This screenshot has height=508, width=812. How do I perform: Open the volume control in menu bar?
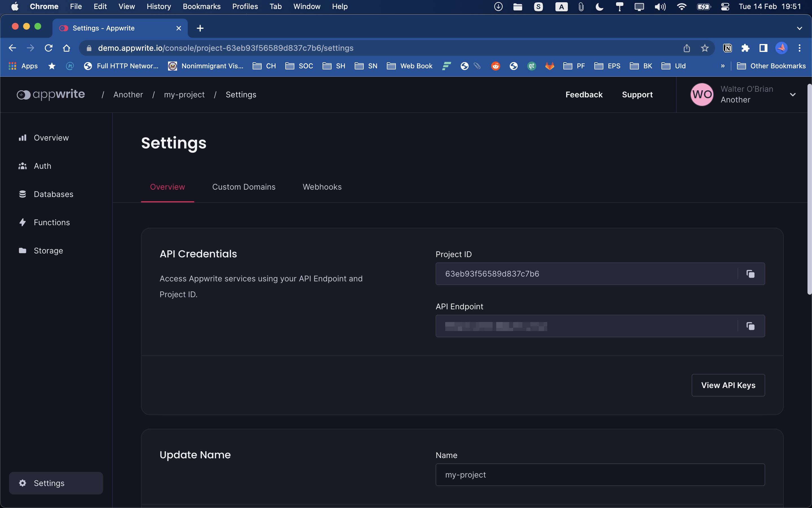660,6
